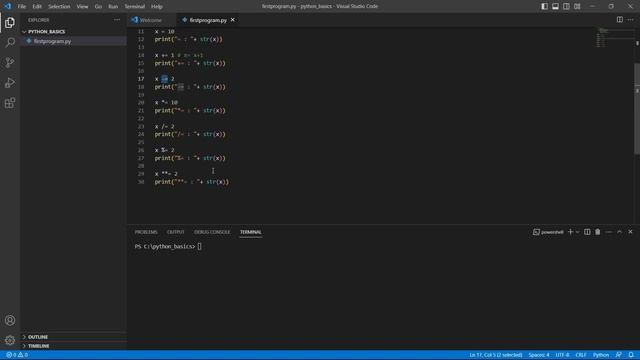Screen dimensions: 640x360
Task: Toggle panel layout icon in title bar
Action: [556, 6]
